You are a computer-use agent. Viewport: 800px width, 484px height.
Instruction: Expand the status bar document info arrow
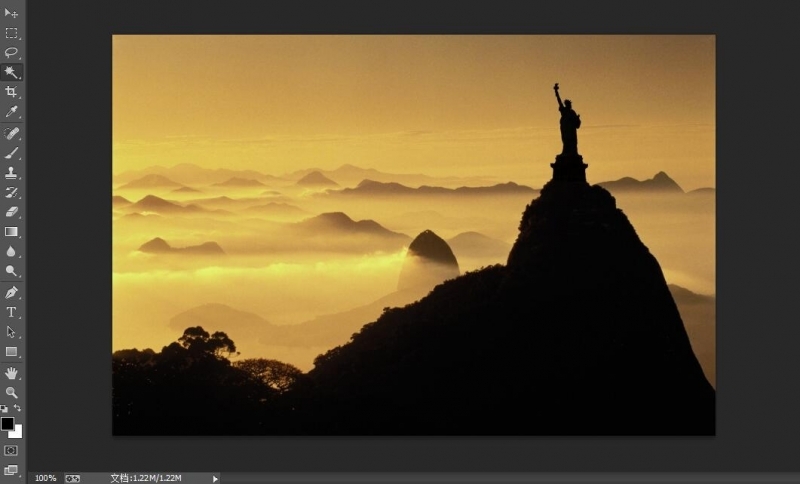pyautogui.click(x=214, y=479)
